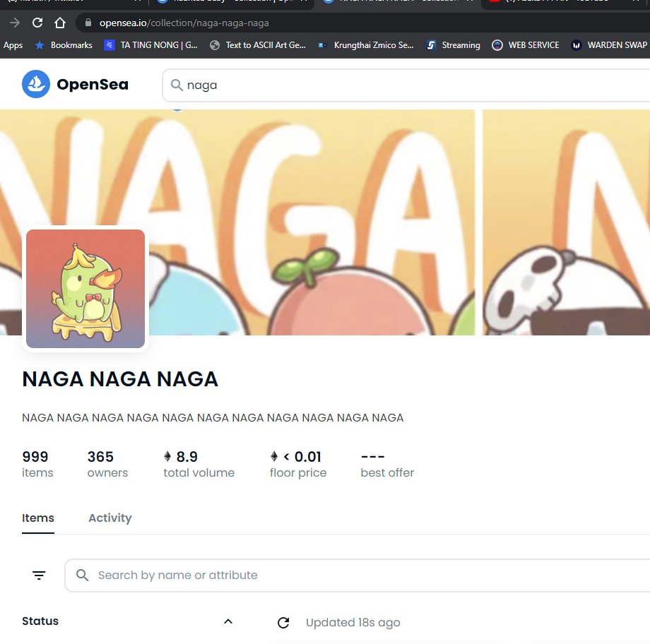650x644 pixels.
Task: Toggle the filter sidebar icon
Action: click(39, 576)
